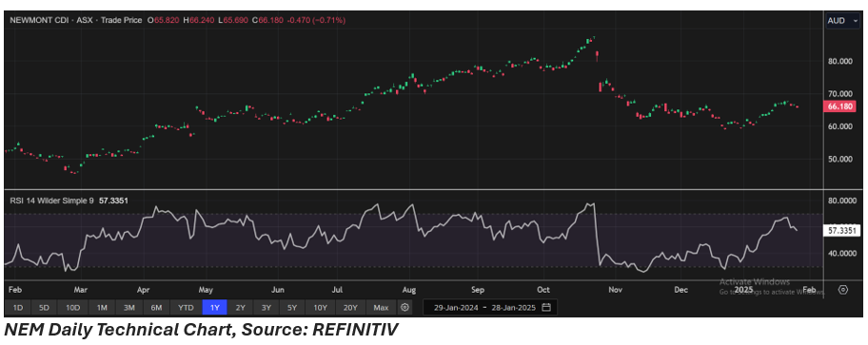Choose the 2Y range

point(240,307)
